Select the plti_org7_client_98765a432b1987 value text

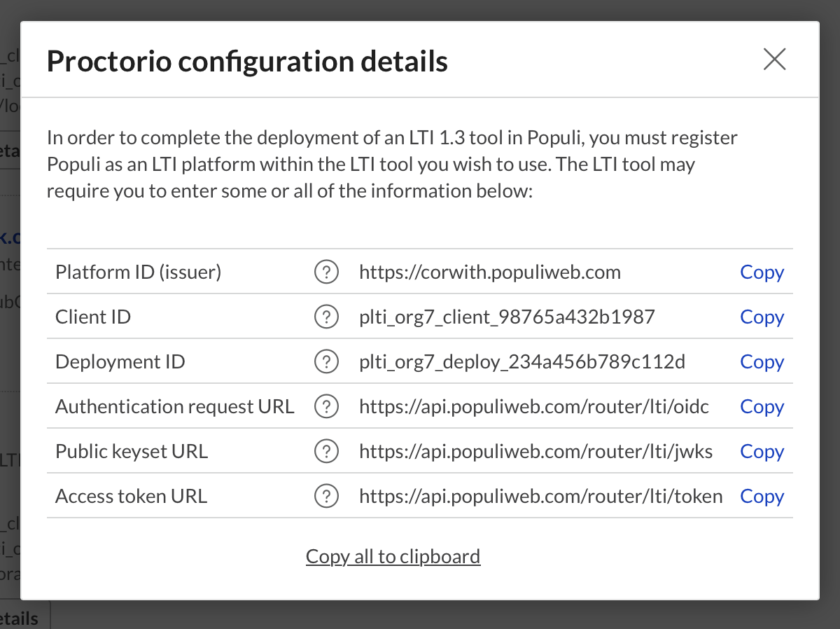click(x=507, y=317)
